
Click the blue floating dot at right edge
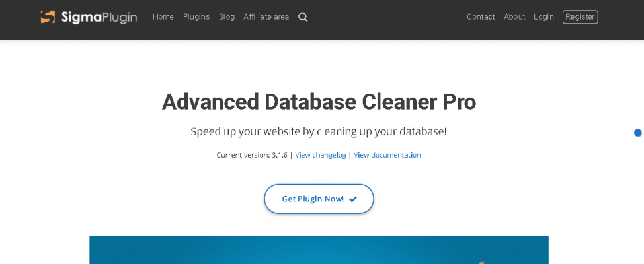(x=638, y=133)
